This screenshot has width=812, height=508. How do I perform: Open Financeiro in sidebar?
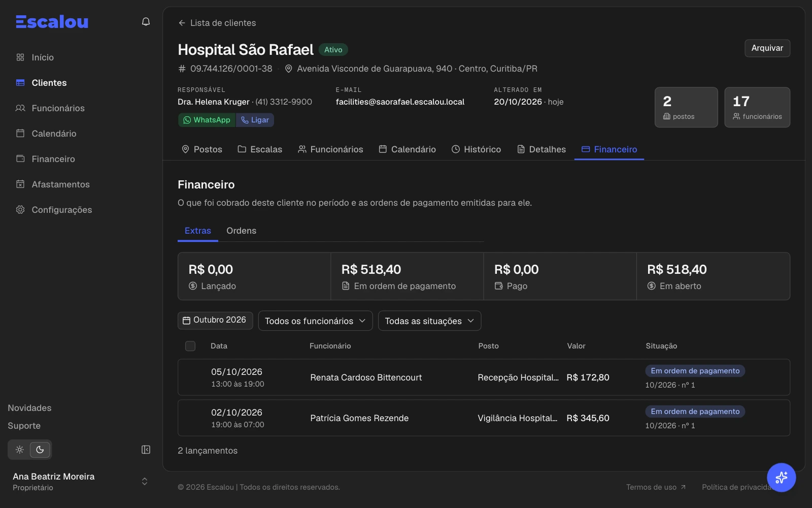[53, 159]
